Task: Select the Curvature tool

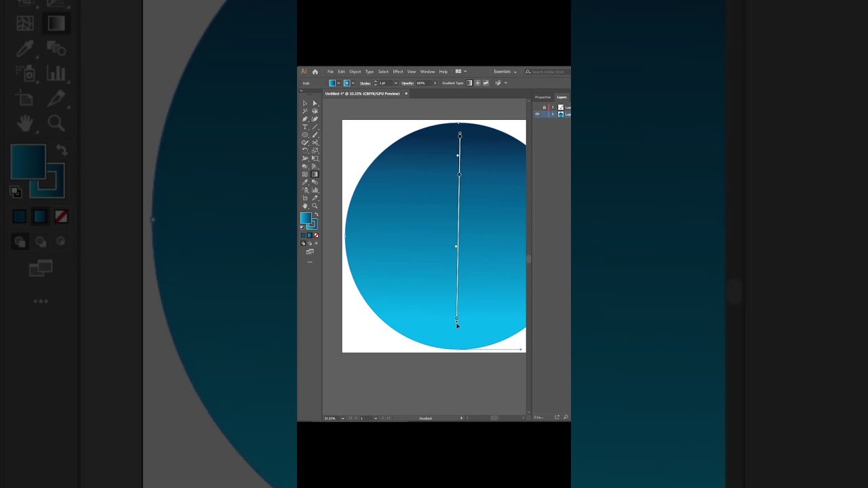Action: (x=315, y=119)
